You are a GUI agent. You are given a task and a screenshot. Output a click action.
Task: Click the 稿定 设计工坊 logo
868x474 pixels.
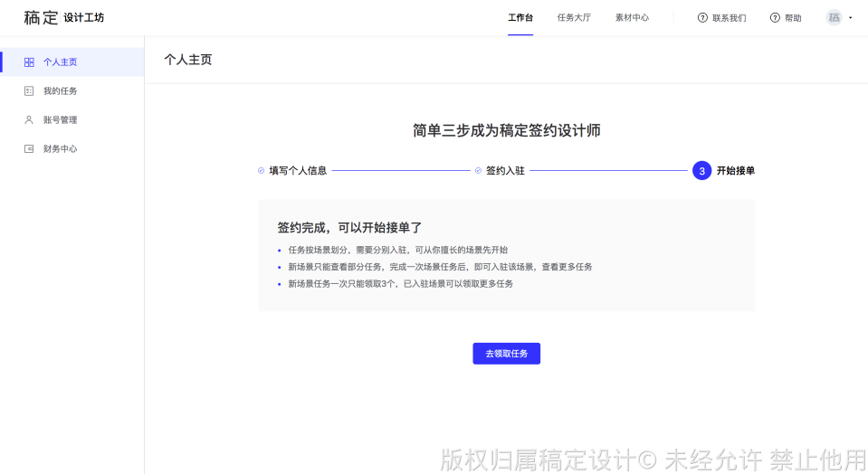tap(63, 18)
